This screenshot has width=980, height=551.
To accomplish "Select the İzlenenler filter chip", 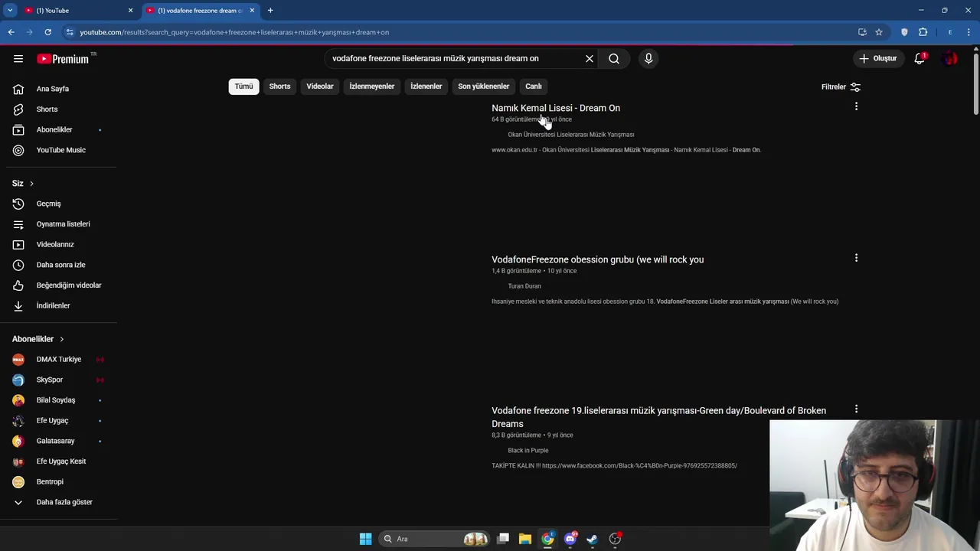I will [x=426, y=86].
